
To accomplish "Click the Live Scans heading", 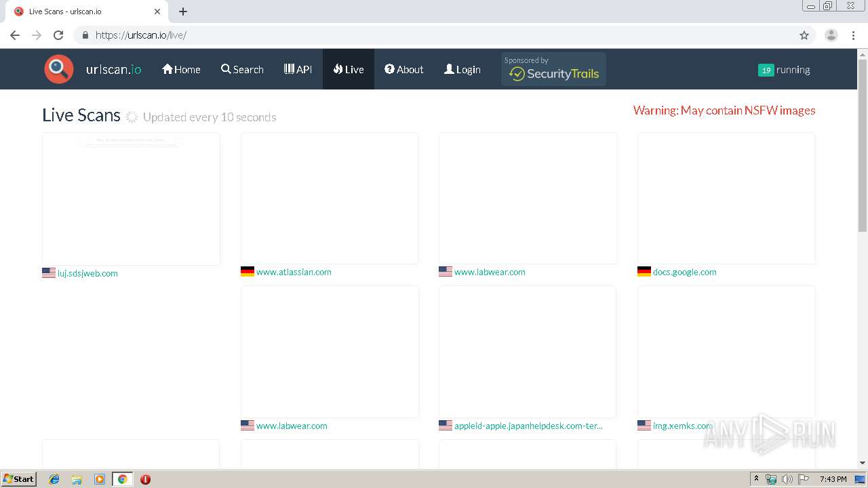I will [x=81, y=115].
